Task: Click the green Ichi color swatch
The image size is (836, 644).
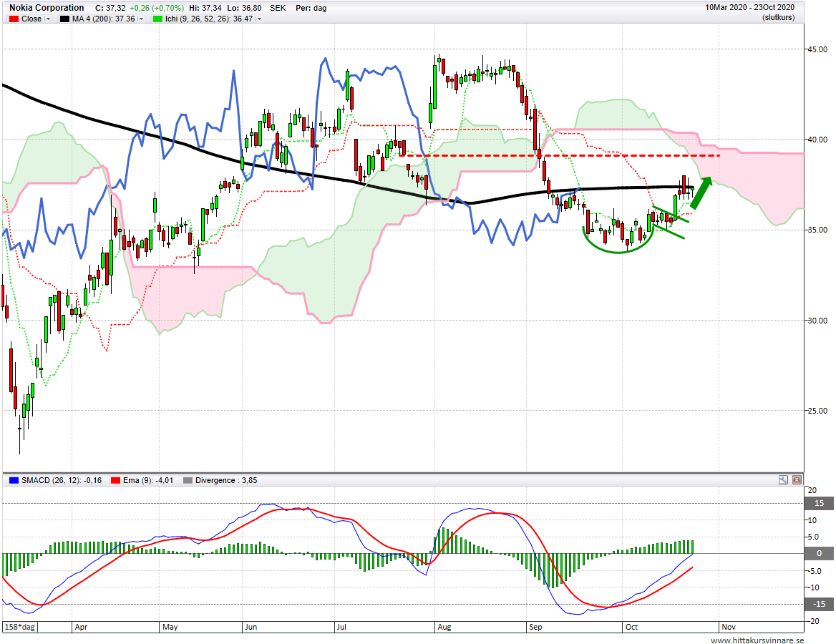Action: pyautogui.click(x=157, y=19)
